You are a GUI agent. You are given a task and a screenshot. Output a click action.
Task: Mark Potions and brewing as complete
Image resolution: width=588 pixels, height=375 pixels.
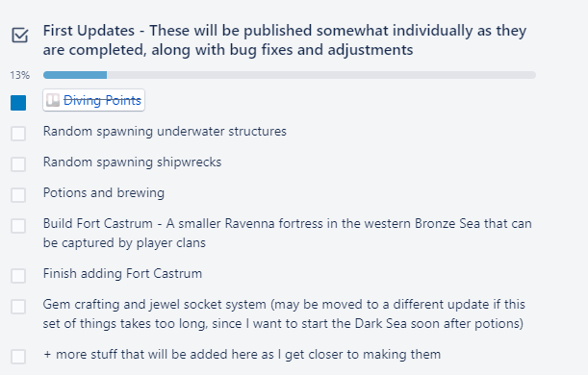18,195
